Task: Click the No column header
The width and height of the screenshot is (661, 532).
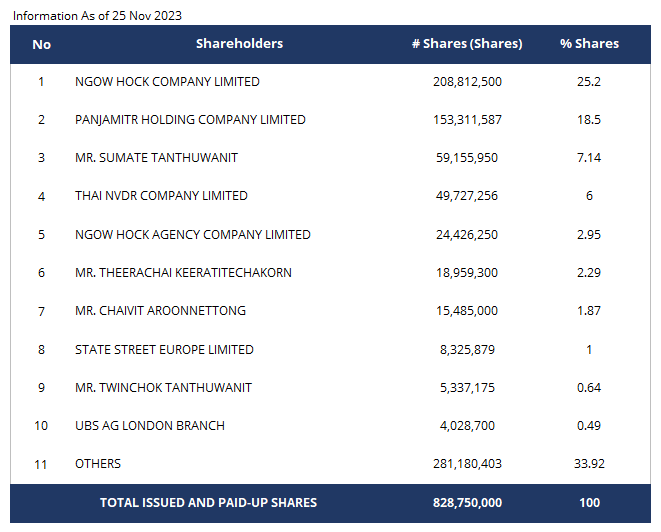Action: [41, 44]
